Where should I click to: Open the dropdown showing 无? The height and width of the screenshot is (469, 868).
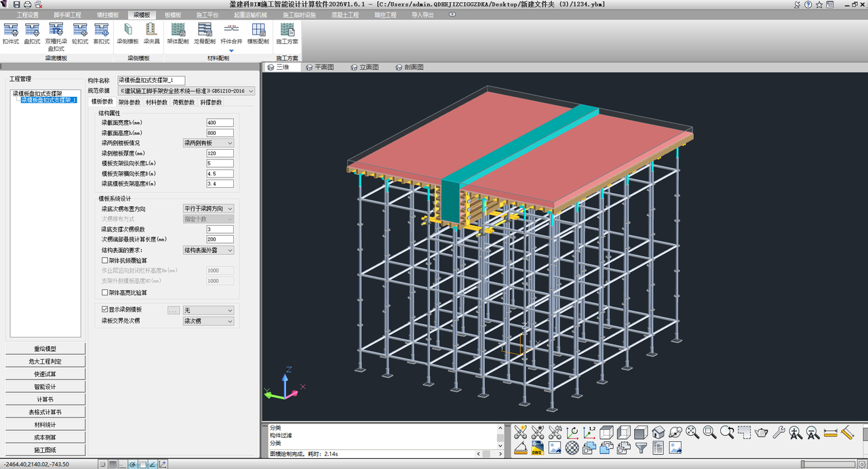point(208,310)
